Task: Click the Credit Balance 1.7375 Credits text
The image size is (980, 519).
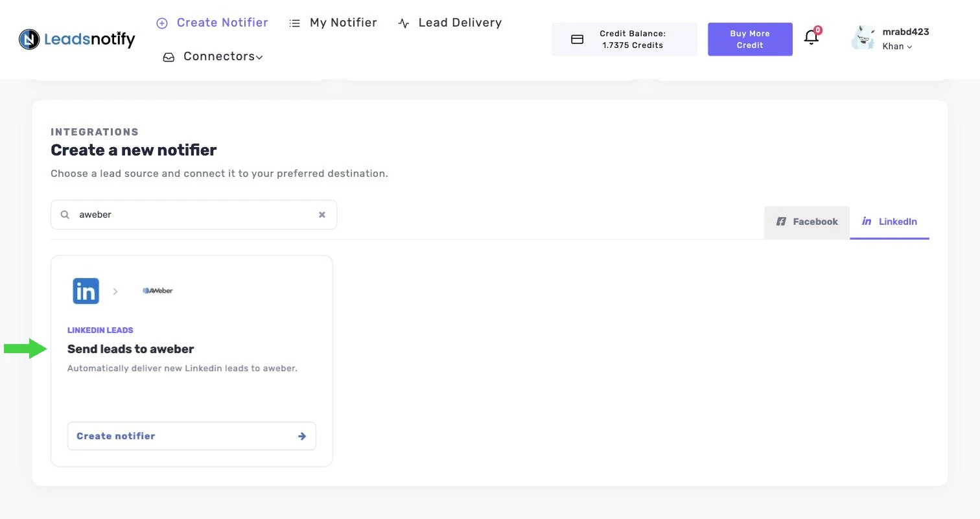Action: tap(633, 40)
